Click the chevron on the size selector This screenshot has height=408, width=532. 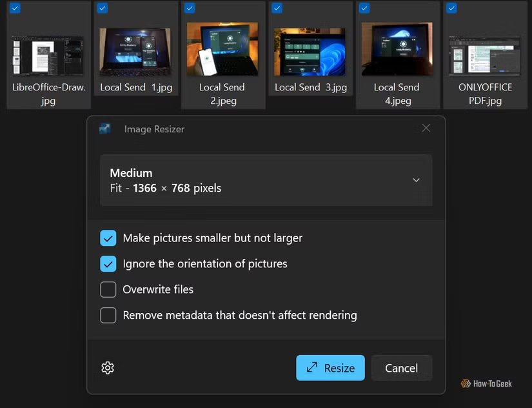click(416, 180)
